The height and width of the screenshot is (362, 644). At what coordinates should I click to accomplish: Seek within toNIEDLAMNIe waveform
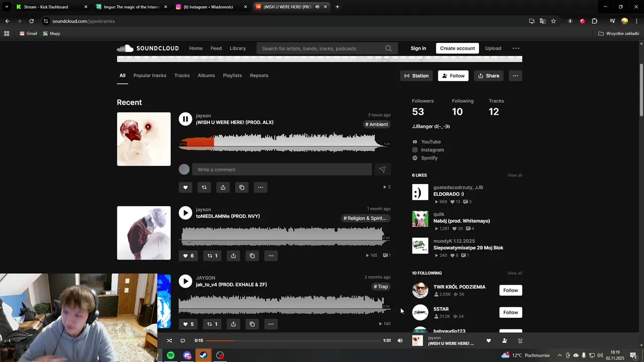(285, 237)
